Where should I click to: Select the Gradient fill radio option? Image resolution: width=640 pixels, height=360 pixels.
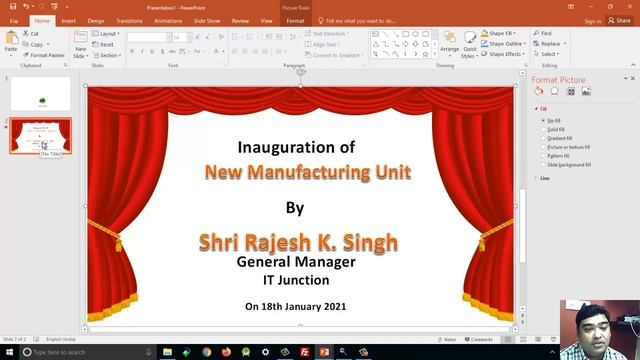tap(543, 138)
